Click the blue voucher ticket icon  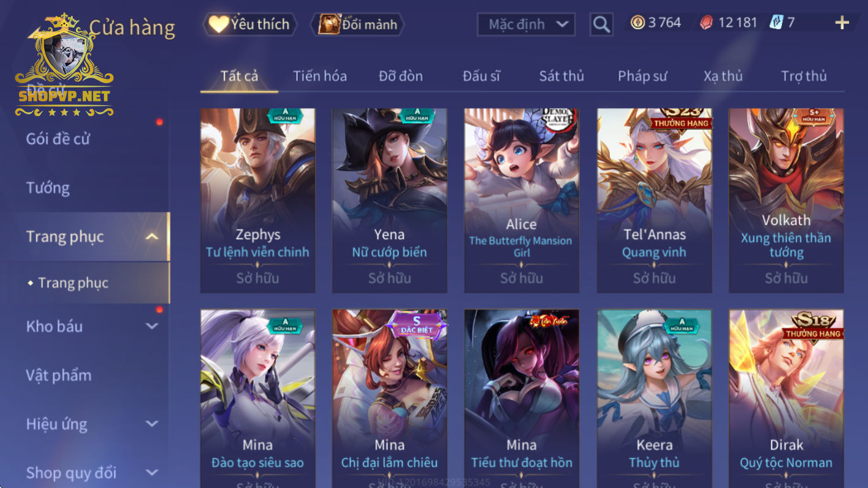coord(776,23)
